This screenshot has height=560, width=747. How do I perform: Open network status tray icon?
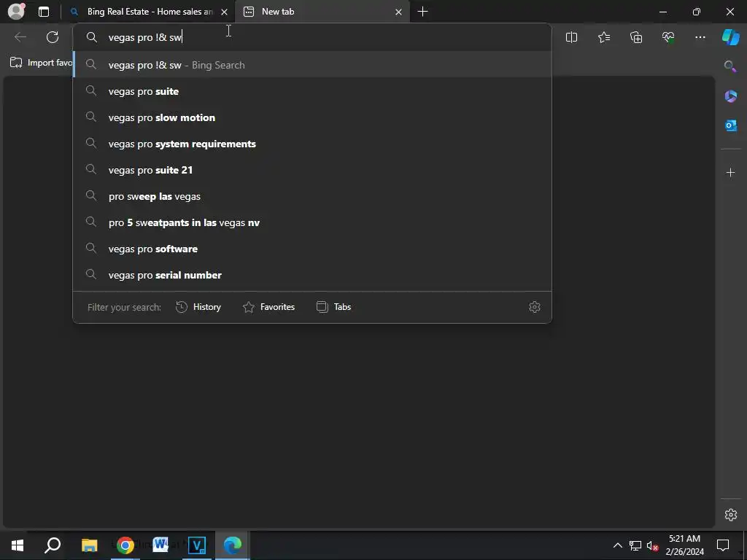pos(635,545)
